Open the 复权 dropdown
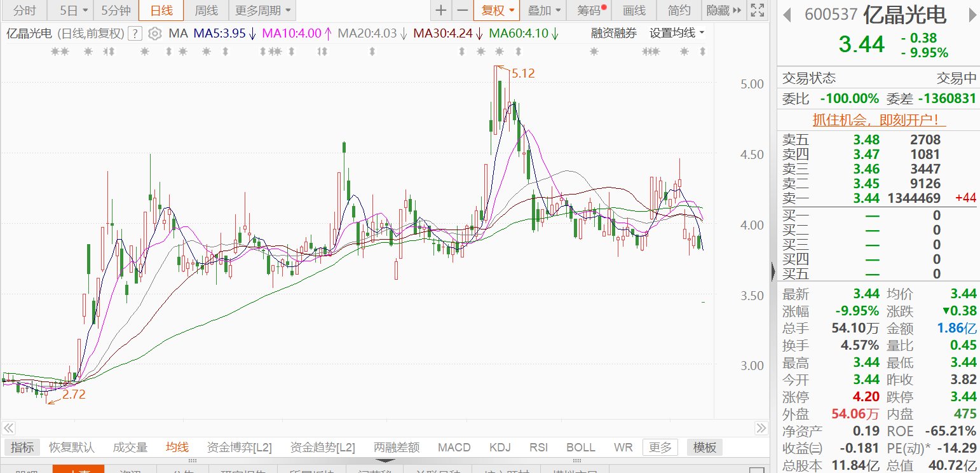Image resolution: width=980 pixels, height=473 pixels. 497,10
